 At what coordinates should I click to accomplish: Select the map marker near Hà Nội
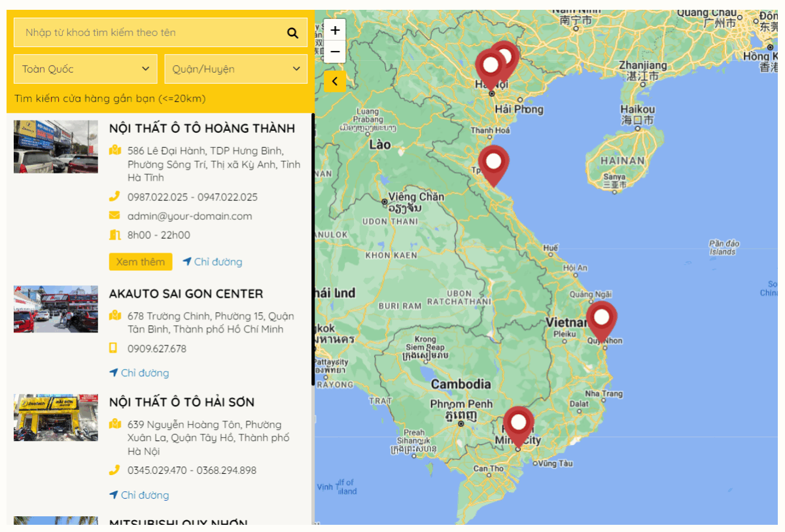(x=490, y=64)
